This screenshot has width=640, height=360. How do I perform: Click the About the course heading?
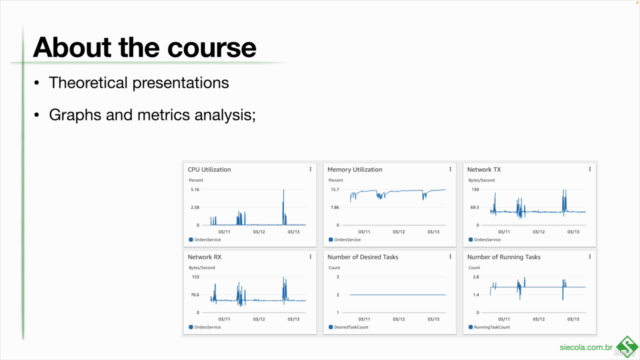(144, 47)
